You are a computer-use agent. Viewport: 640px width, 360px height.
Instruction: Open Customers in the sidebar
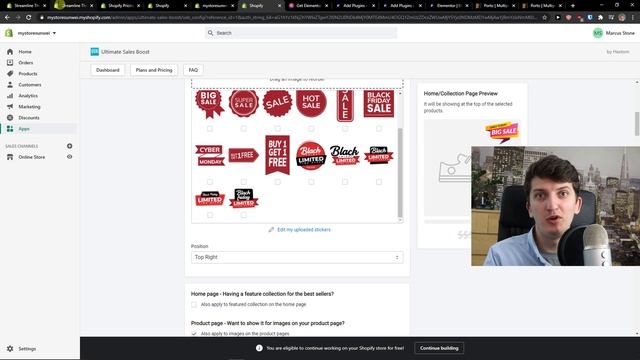[29, 85]
